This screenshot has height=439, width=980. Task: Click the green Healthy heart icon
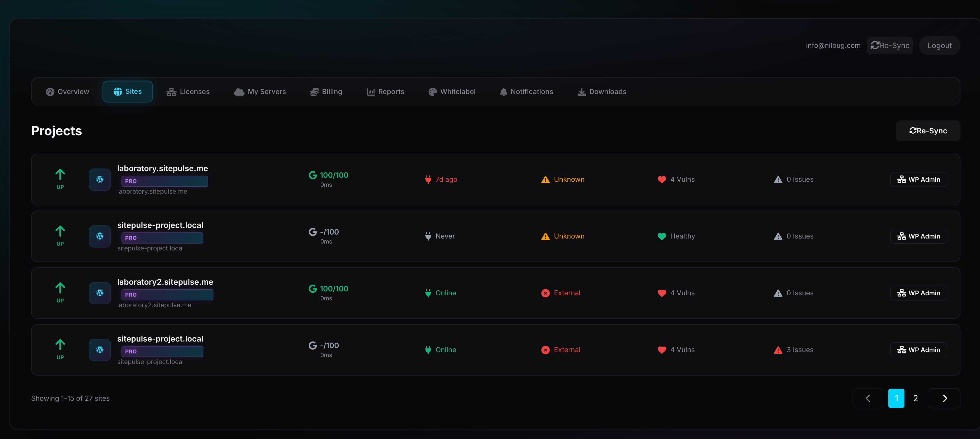pyautogui.click(x=662, y=236)
